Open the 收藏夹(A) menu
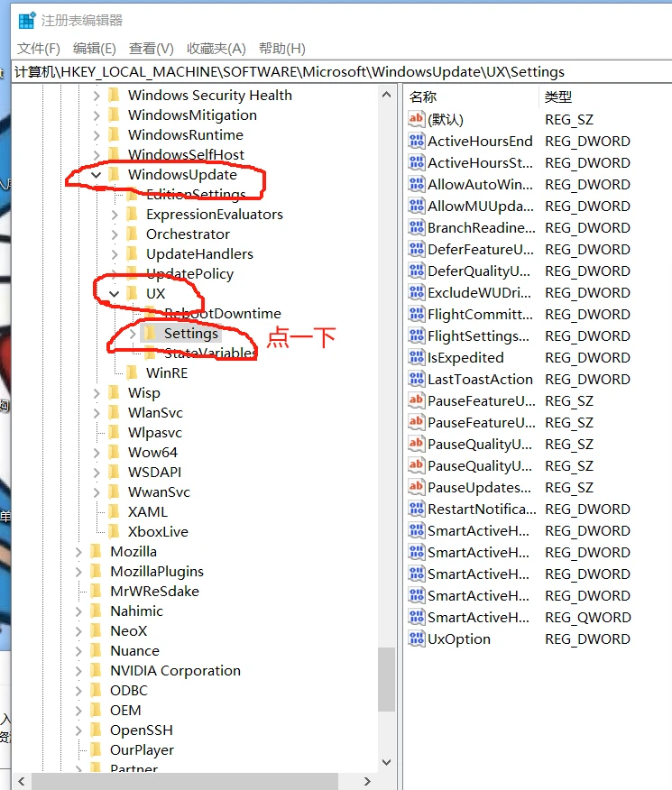The width and height of the screenshot is (672, 790). pos(216,49)
